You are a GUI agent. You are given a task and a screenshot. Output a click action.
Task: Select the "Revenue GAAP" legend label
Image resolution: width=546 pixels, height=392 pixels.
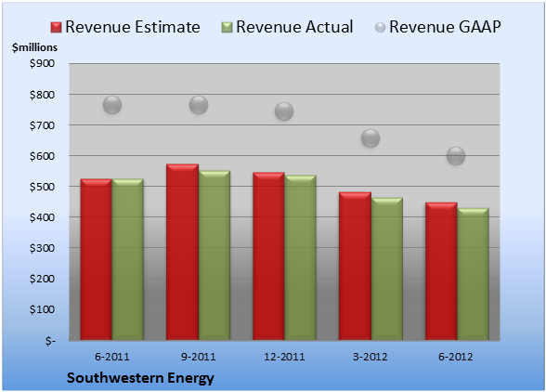pos(445,27)
